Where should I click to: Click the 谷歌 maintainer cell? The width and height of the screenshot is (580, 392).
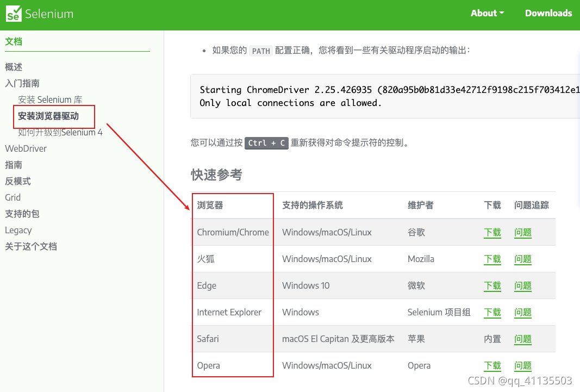[416, 232]
